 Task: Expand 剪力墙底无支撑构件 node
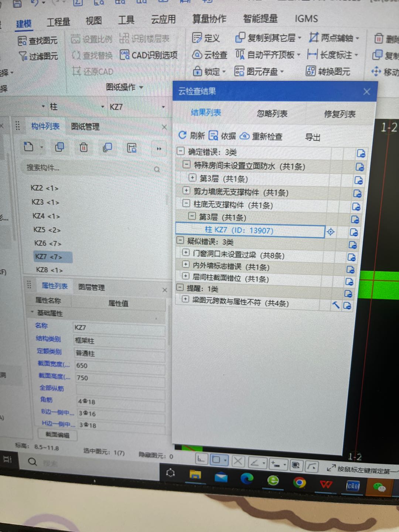[x=186, y=191]
